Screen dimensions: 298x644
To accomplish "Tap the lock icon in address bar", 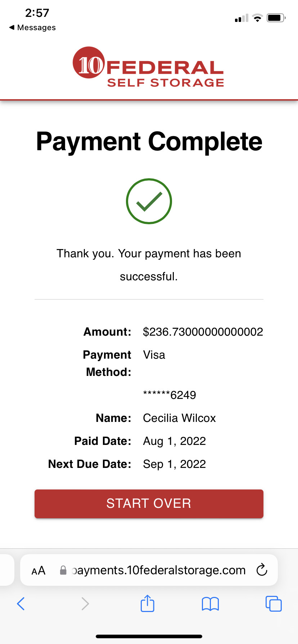I will click(x=63, y=570).
